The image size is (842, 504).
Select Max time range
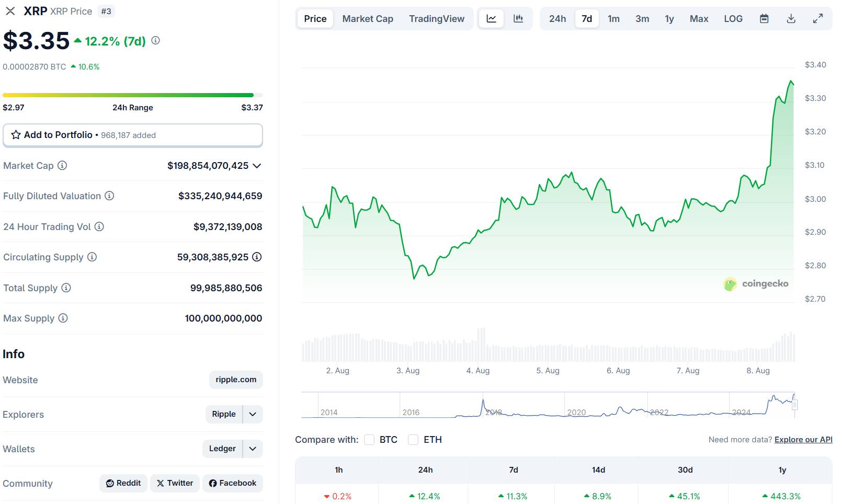pos(699,19)
